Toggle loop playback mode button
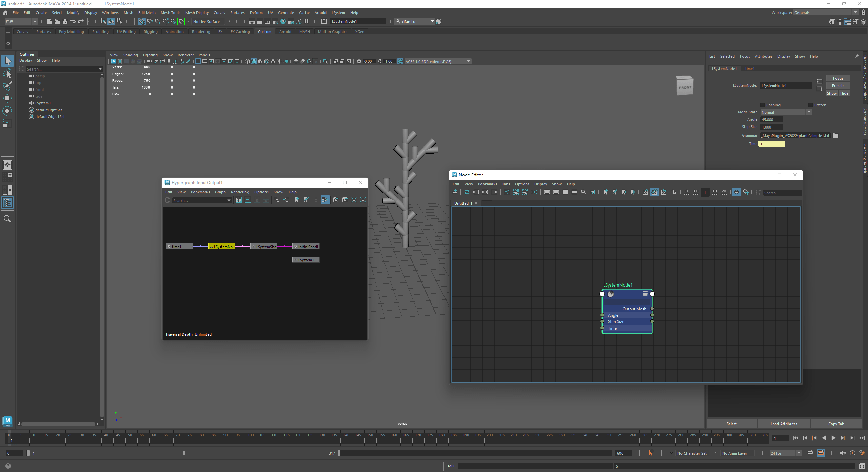The width and height of the screenshot is (868, 472). click(810, 453)
